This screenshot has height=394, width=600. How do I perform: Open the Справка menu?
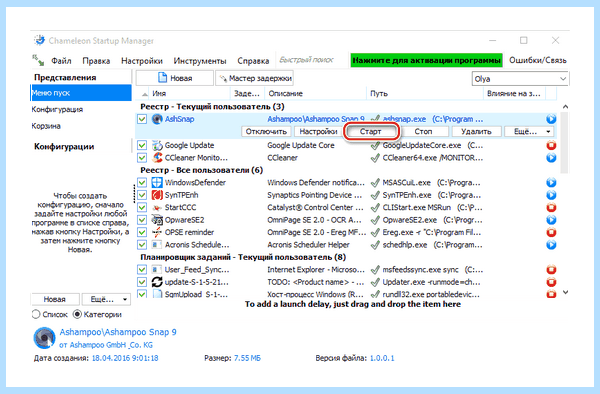tap(253, 60)
